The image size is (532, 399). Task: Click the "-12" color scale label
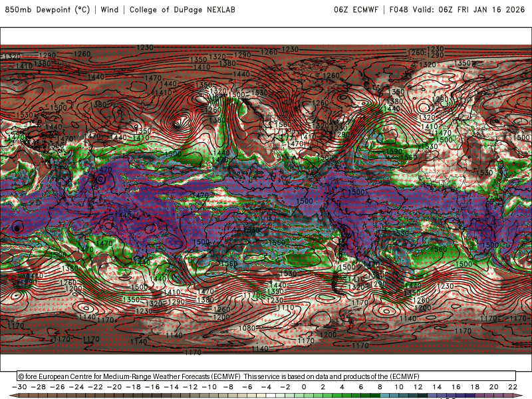[x=190, y=387]
